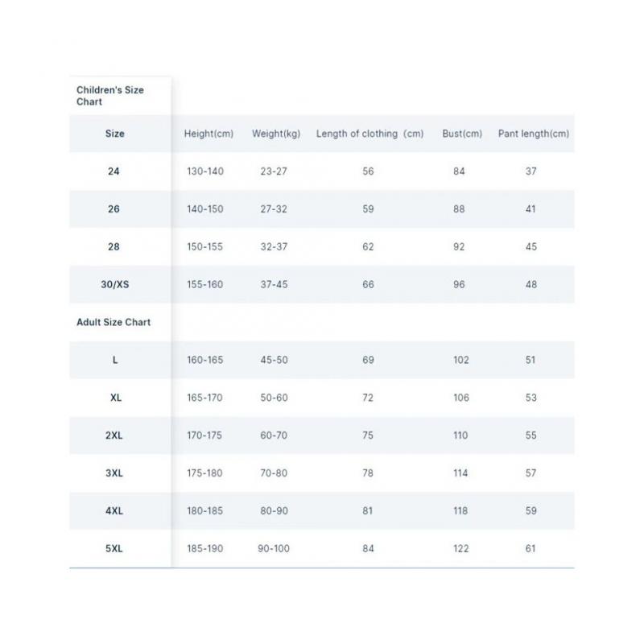Select size 24 row label
This screenshot has height=644, width=644.
(x=114, y=171)
